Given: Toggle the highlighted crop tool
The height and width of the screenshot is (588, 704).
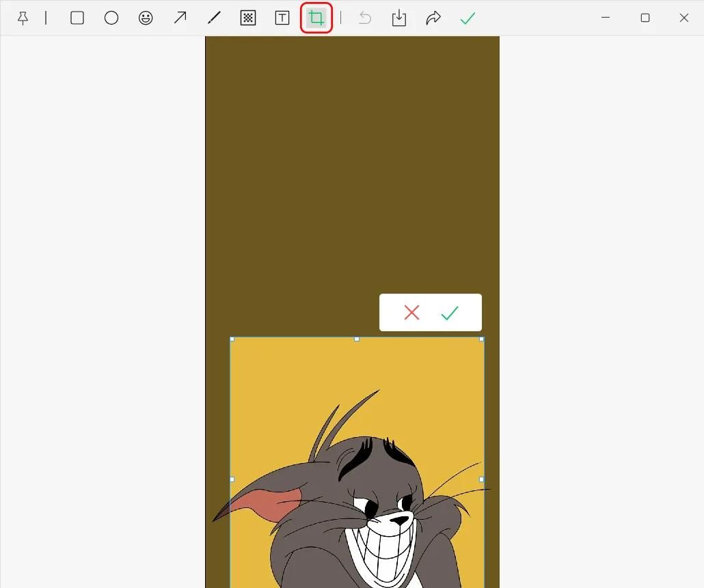Looking at the screenshot, I should coord(316,18).
